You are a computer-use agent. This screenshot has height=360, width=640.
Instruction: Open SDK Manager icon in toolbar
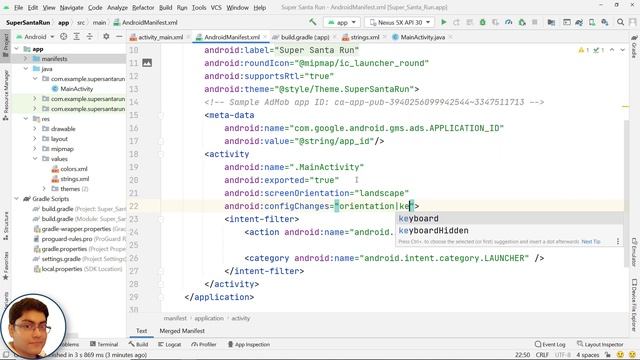pos(605,22)
